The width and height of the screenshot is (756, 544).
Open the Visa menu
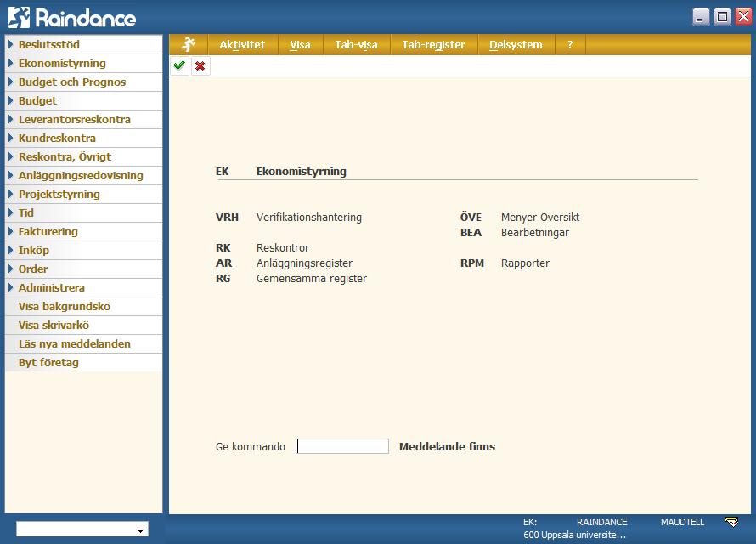300,45
